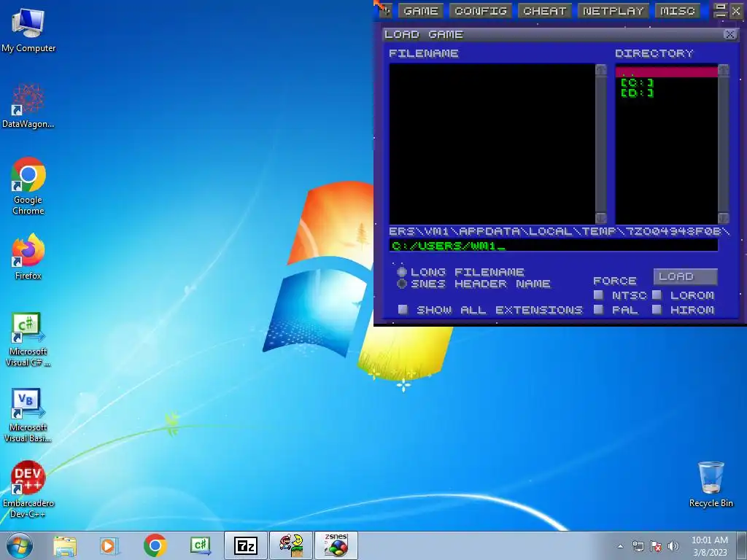Open Visual C# from the taskbar
This screenshot has width=747, height=560.
pyautogui.click(x=200, y=545)
